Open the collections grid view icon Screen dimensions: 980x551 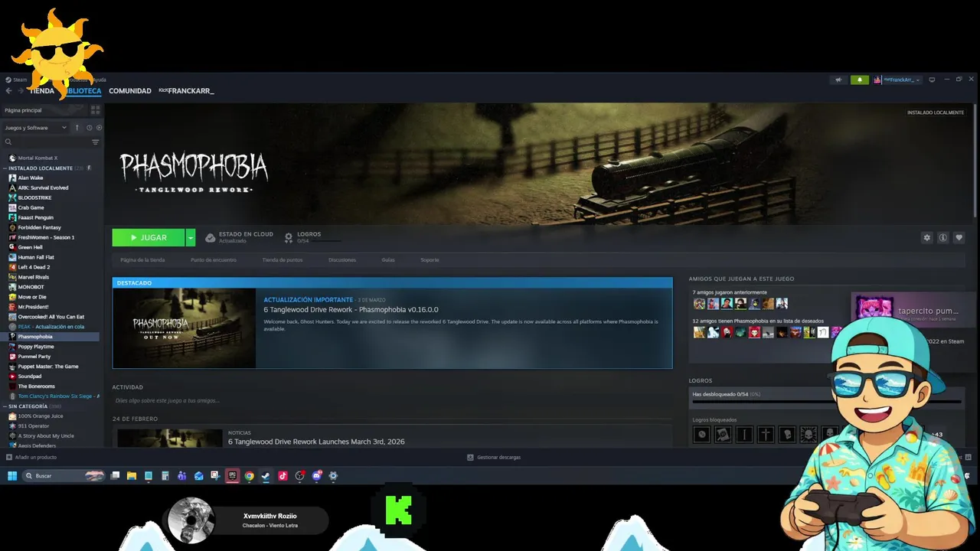pos(96,110)
